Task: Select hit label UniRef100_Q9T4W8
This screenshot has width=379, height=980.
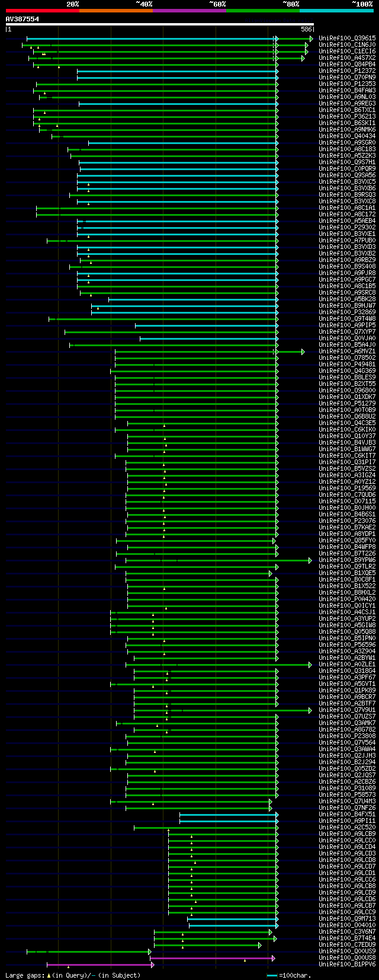Action: [347, 318]
